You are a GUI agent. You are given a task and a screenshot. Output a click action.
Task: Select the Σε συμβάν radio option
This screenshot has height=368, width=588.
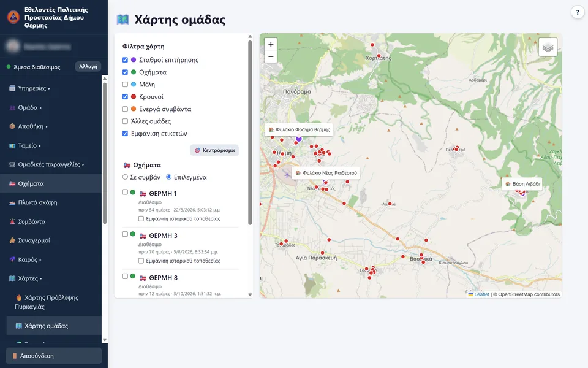125,177
